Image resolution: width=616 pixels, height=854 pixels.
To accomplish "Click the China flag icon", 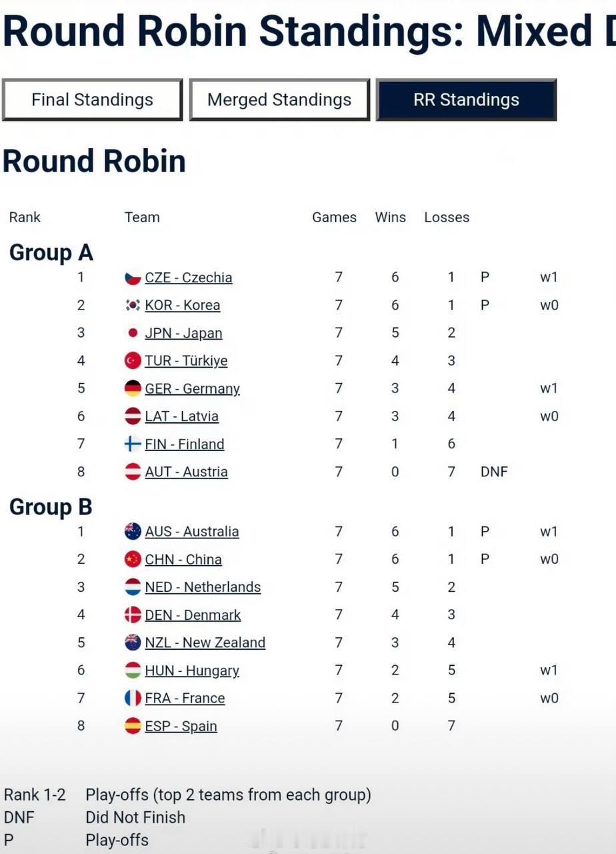I will coord(133,560).
